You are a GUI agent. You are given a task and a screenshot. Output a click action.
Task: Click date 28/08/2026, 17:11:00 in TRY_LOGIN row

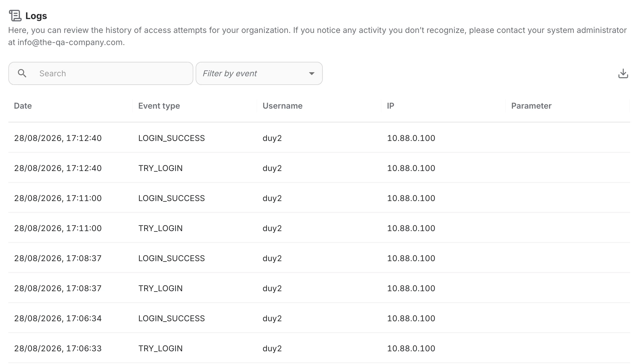pos(58,228)
